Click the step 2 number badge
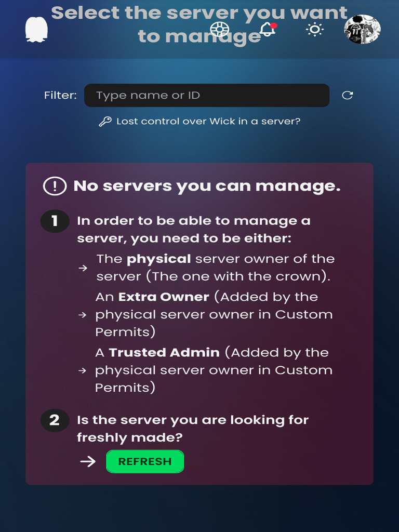This screenshot has height=532, width=399. 55,420
